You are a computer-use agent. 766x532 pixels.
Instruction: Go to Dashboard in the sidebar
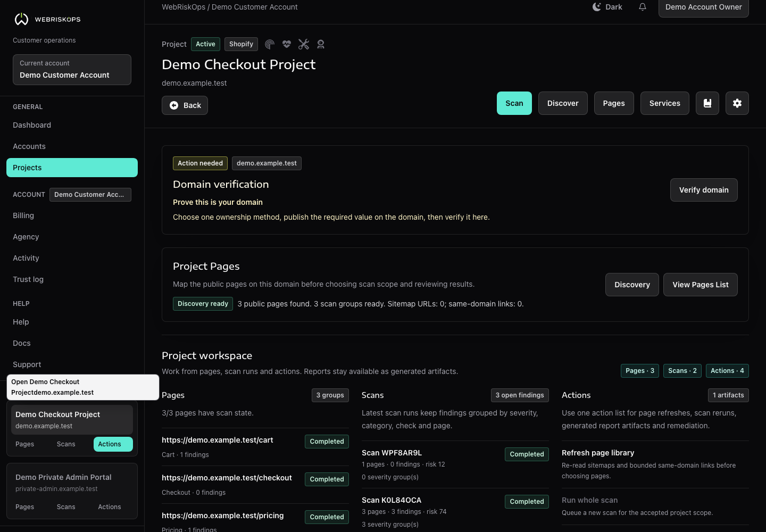click(x=72, y=125)
